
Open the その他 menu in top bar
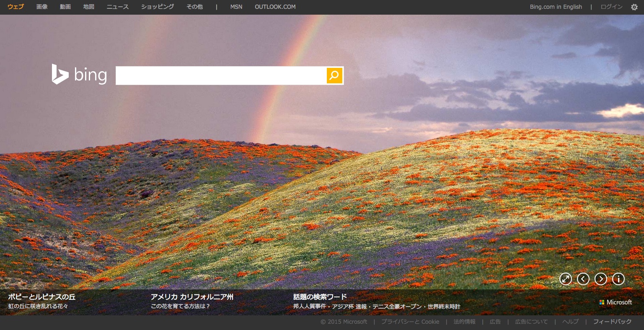194,7
